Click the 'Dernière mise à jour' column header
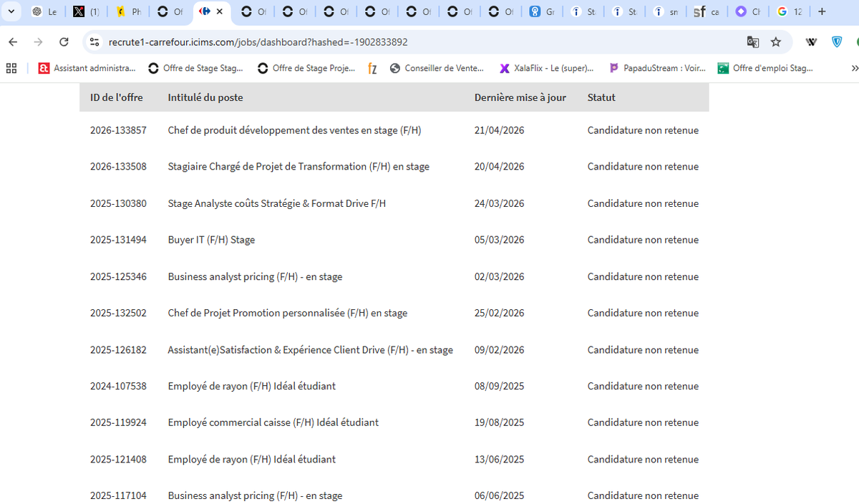 tap(520, 97)
